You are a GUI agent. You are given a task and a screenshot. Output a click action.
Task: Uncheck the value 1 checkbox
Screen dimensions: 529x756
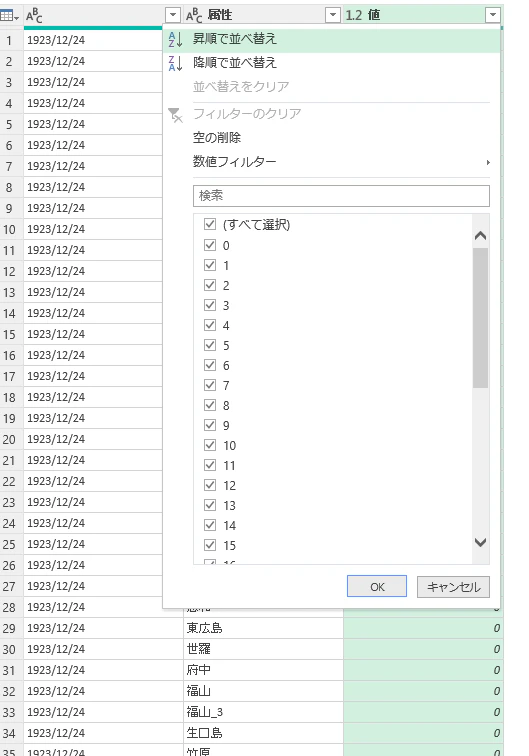210,265
